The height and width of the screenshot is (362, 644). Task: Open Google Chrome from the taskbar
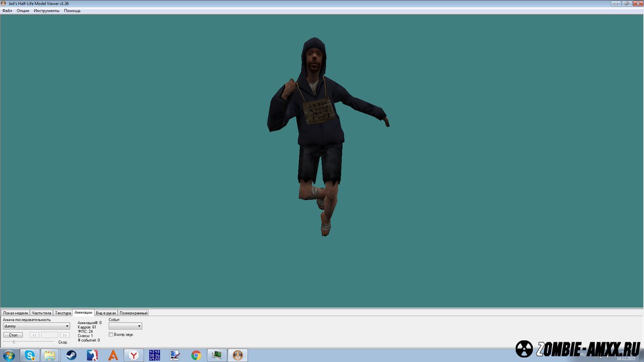pyautogui.click(x=196, y=355)
